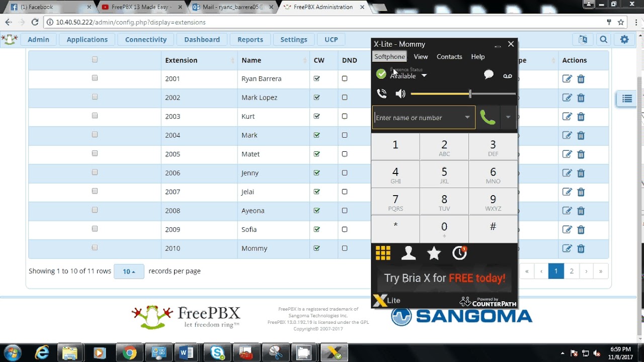Expand the call button options arrow
Image resolution: width=644 pixels, height=362 pixels.
(x=508, y=117)
